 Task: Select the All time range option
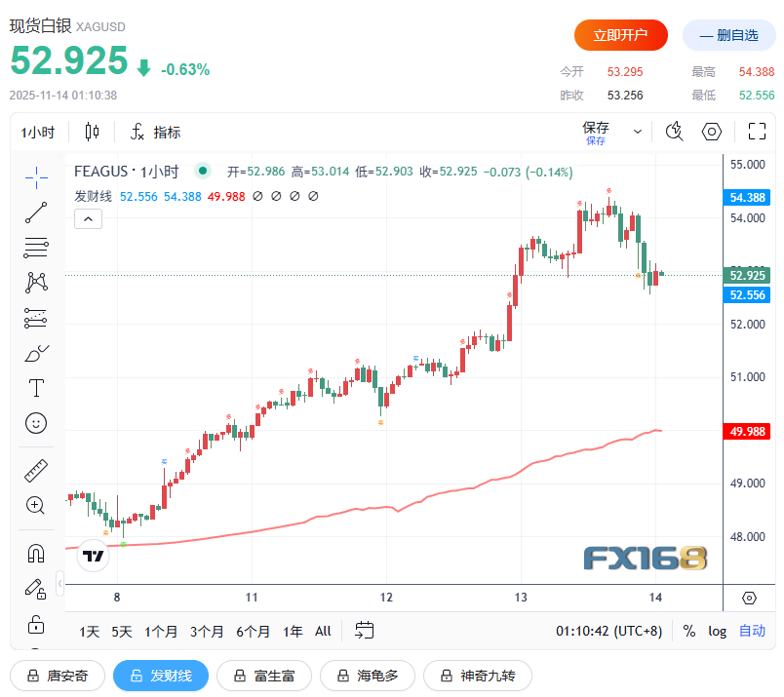(x=323, y=631)
